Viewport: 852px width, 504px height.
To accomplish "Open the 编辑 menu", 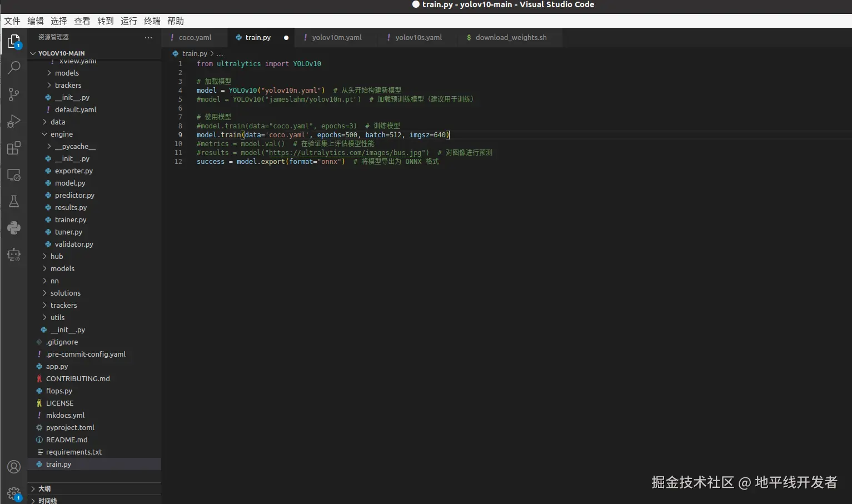I will (36, 21).
